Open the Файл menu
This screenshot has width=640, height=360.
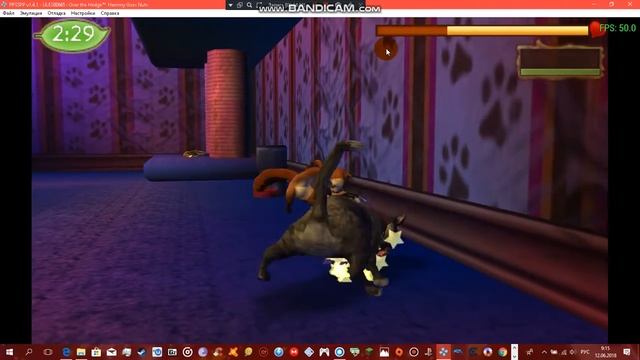click(8, 13)
